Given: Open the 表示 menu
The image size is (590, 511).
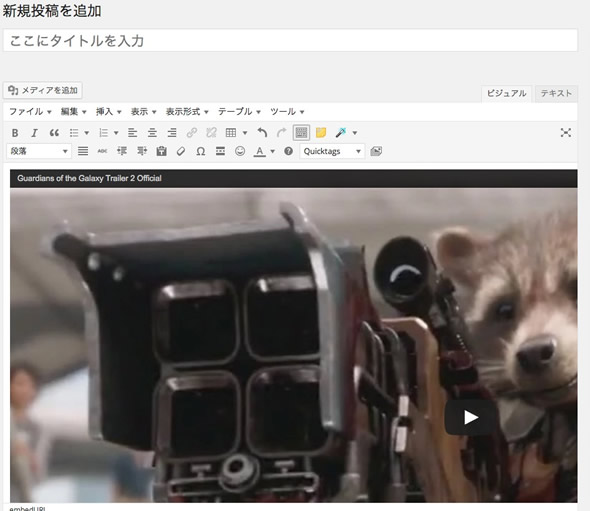Looking at the screenshot, I should pos(143,112).
